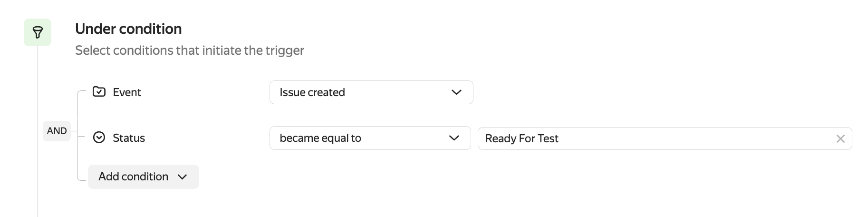Click the Under condition heading

tap(128, 29)
